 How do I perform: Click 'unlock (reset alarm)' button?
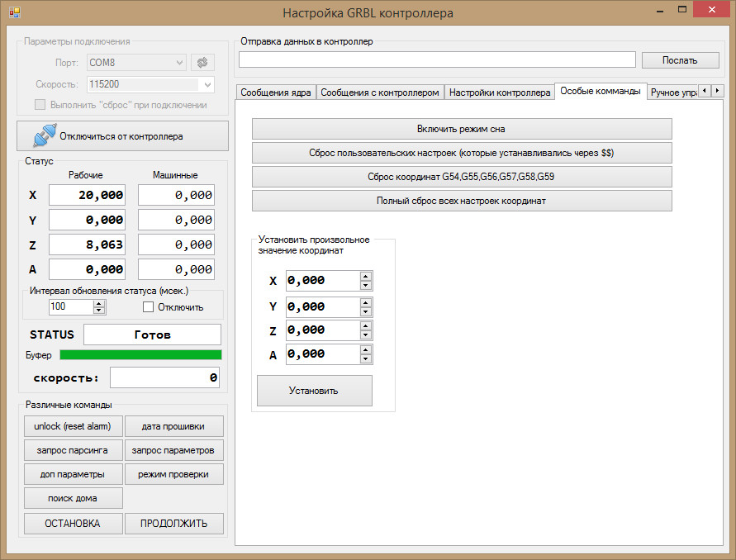(74, 426)
